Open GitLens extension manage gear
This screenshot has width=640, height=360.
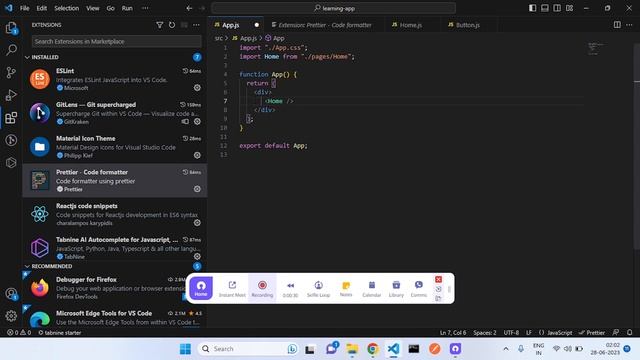click(x=197, y=121)
